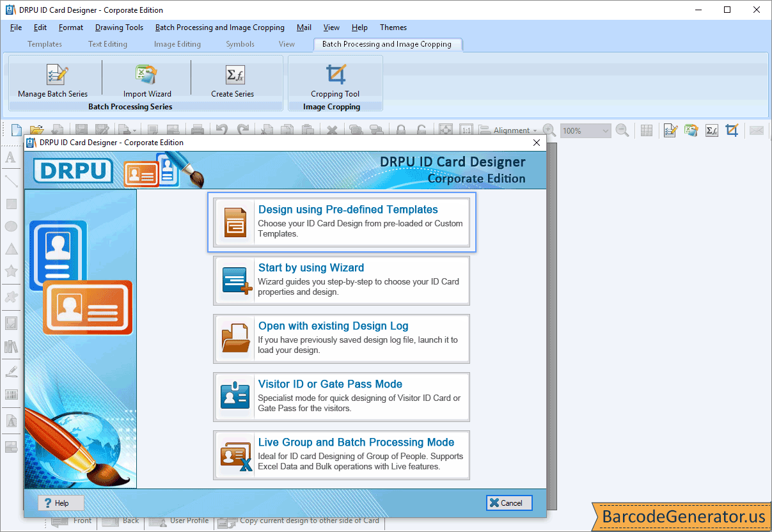Open the Themes menu
Viewport: 772px width, 532px height.
click(x=393, y=27)
